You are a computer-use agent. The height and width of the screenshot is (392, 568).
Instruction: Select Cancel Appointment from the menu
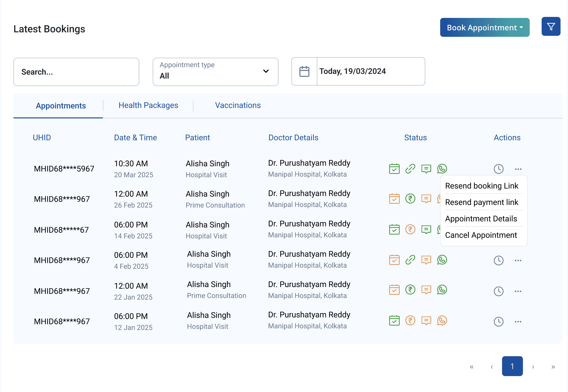pos(481,235)
